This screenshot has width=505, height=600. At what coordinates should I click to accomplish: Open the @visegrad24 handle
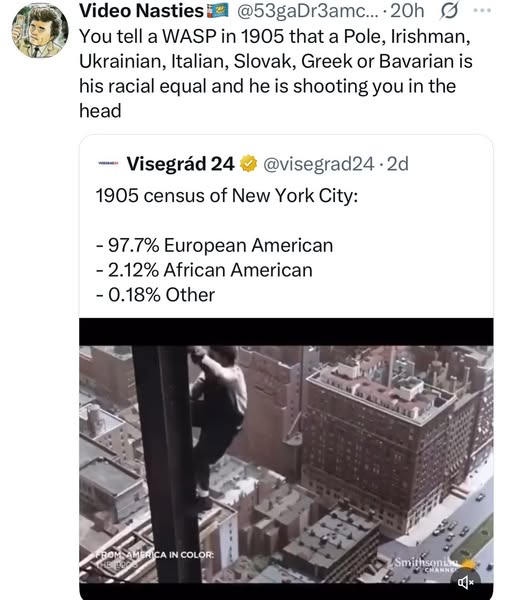click(318, 164)
